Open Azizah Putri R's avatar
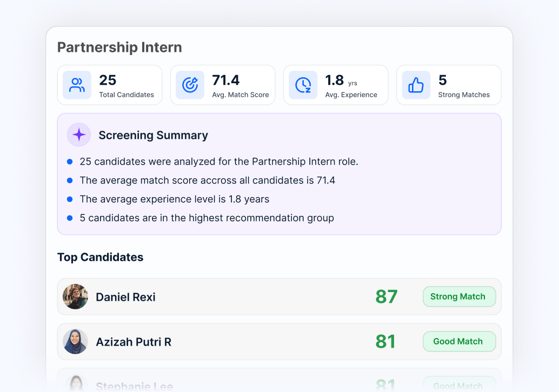 (x=75, y=341)
